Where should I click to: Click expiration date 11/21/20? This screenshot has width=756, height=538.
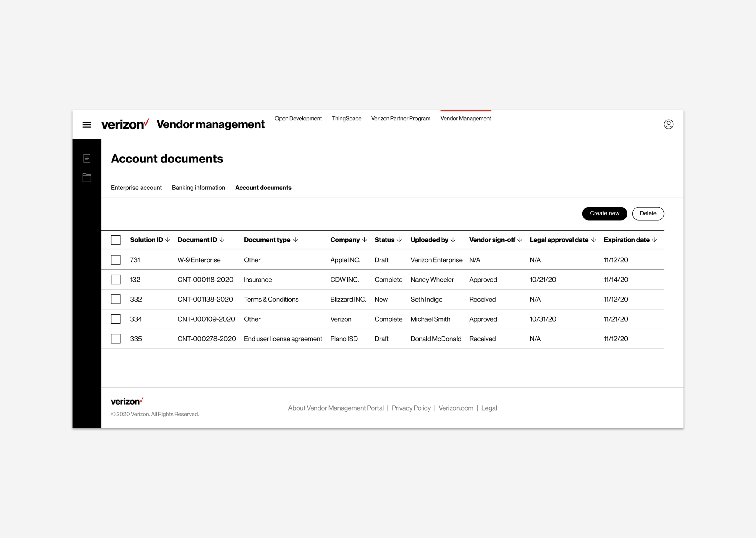[x=616, y=319]
